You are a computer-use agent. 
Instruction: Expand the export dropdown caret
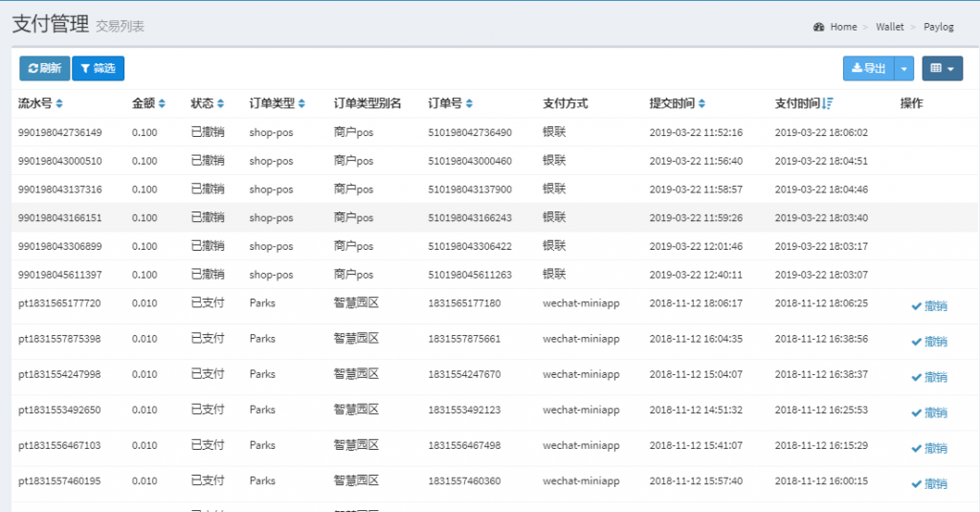905,68
